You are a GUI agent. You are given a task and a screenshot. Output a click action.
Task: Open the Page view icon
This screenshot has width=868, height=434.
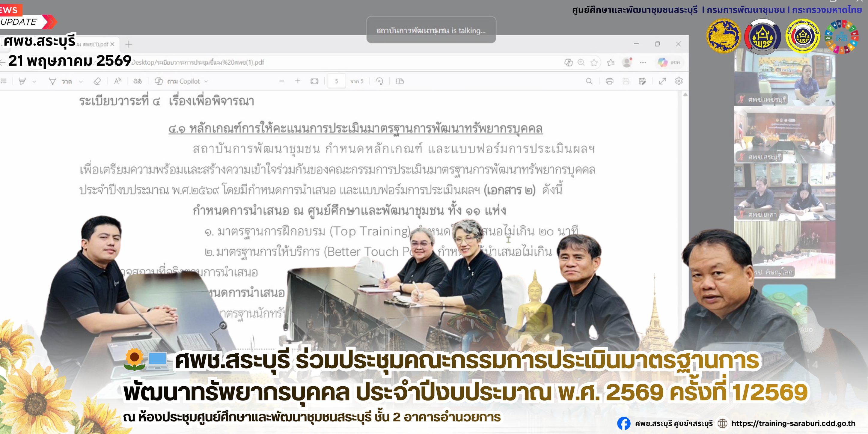(400, 81)
